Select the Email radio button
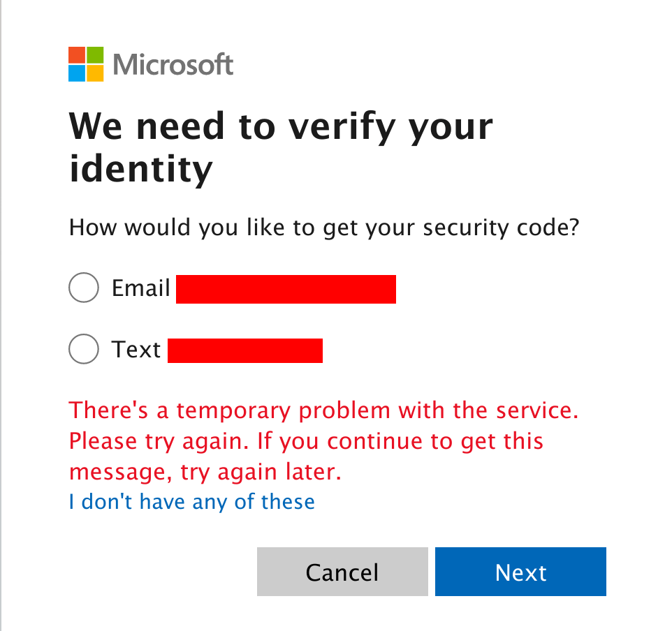 coord(84,288)
